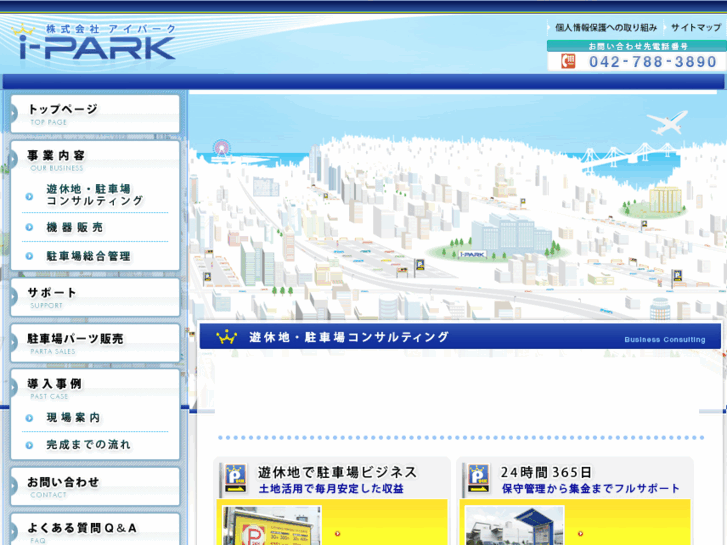
Task: Click the Ferris wheel in the illustration
Action: click(222, 149)
